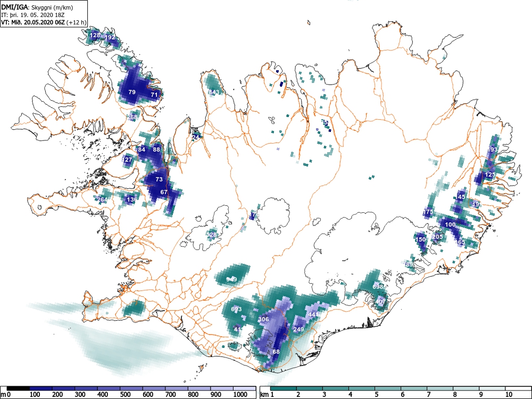Click the 'VT: Mið. 20.05.2020 06Z (+12 h)' line
This screenshot has width=532, height=399.
point(44,22)
